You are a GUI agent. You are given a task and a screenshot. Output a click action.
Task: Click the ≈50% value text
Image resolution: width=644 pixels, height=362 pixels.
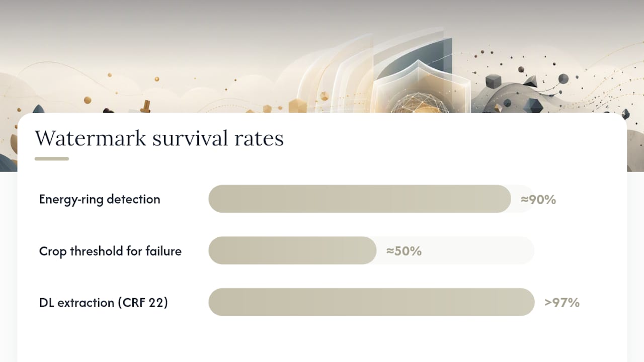[x=404, y=251]
